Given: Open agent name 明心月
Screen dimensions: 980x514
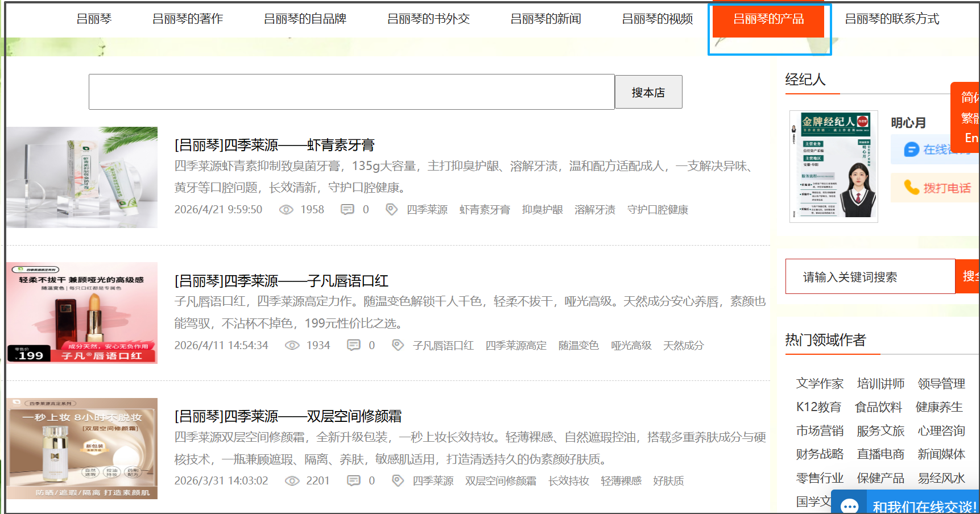Looking at the screenshot, I should pos(908,123).
